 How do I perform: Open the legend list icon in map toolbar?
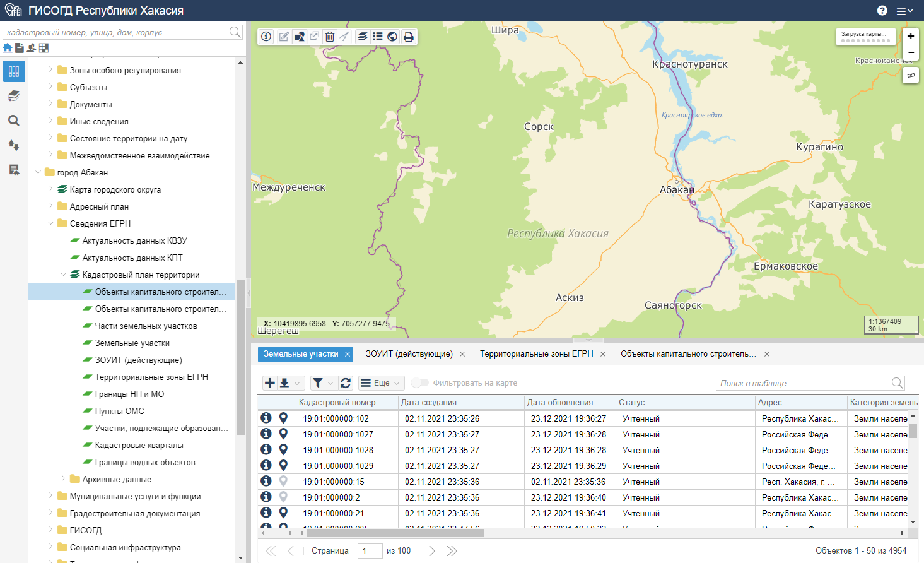tap(377, 37)
